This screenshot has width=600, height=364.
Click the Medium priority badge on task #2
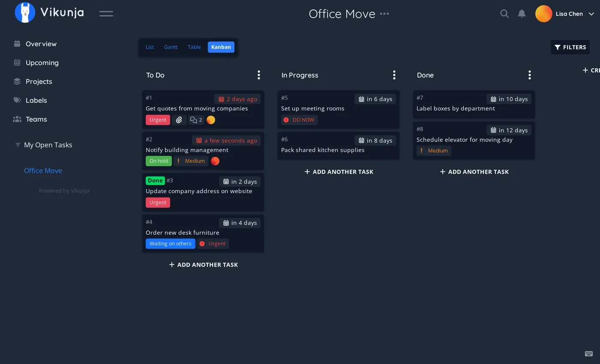191,161
